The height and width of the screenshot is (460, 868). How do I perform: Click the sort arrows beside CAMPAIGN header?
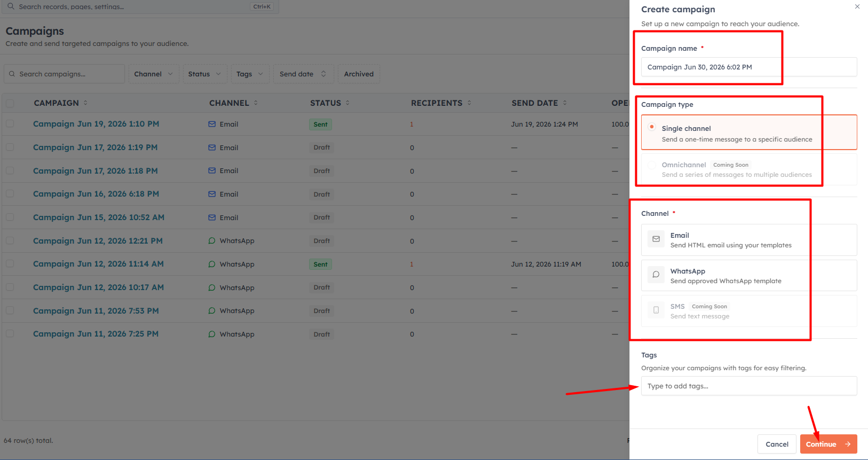[x=85, y=103]
